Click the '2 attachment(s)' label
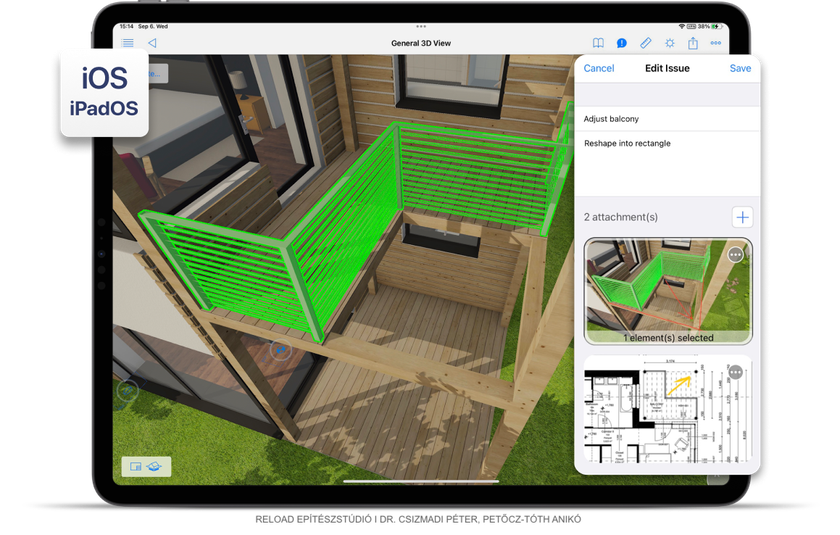This screenshot has width=840, height=535. click(x=620, y=217)
